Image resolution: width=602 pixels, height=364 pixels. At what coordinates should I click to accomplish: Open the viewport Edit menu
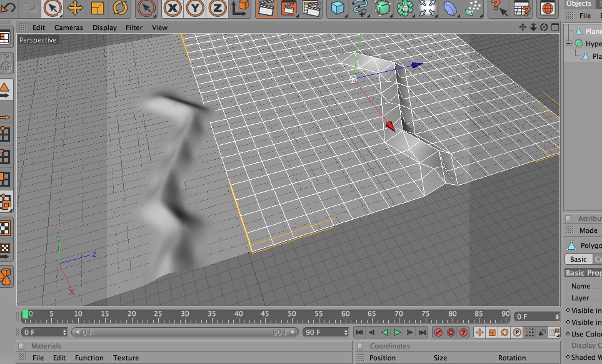[x=38, y=27]
